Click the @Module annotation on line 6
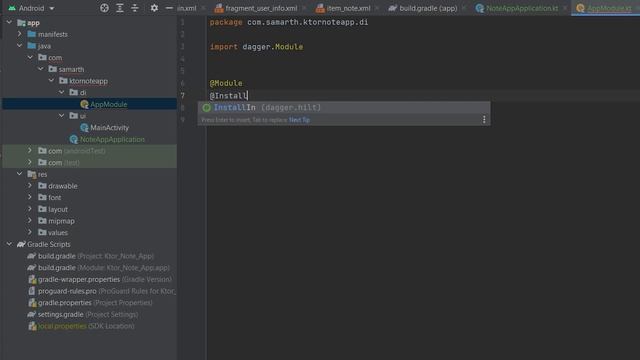Viewport: 640px width, 360px height. click(226, 83)
